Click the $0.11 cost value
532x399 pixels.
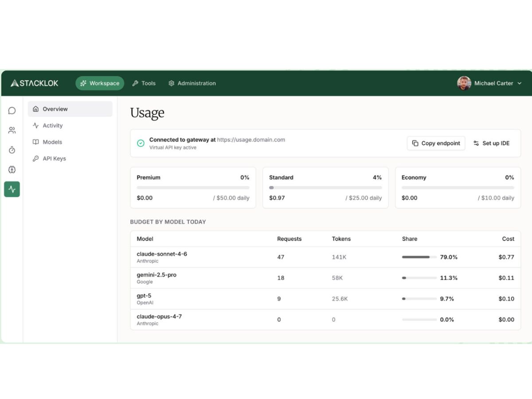pyautogui.click(x=506, y=278)
